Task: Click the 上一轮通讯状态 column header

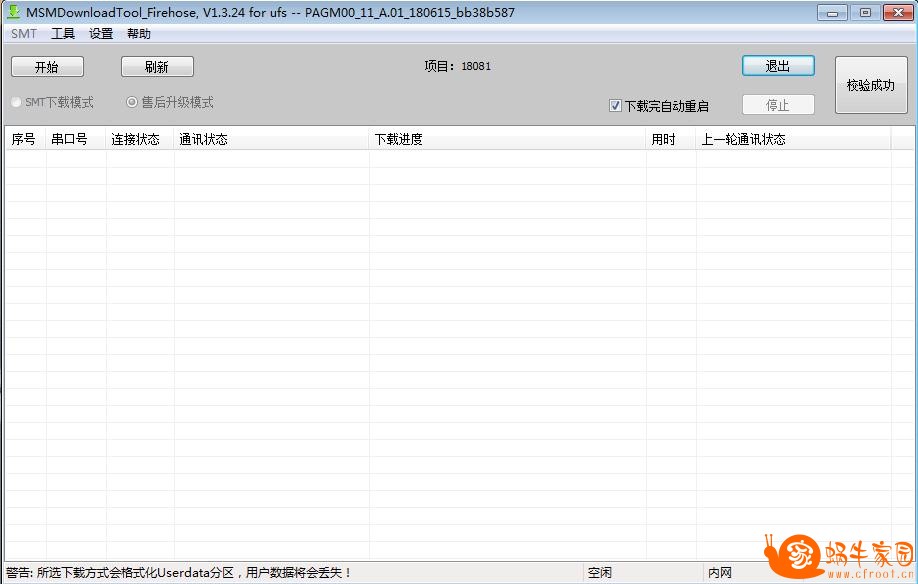Action: (x=793, y=139)
